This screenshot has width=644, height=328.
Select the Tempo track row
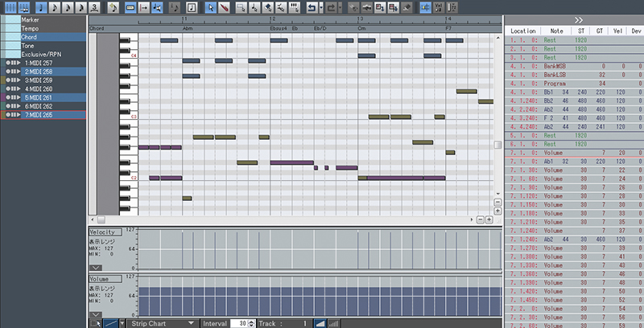coord(32,28)
